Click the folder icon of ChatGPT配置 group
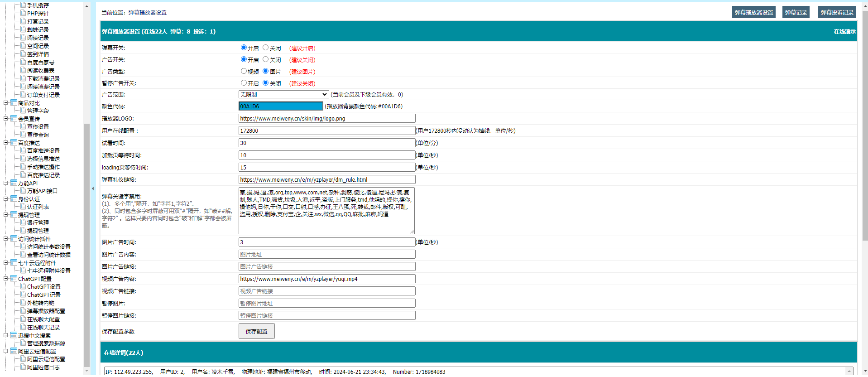868x377 pixels. click(14, 279)
